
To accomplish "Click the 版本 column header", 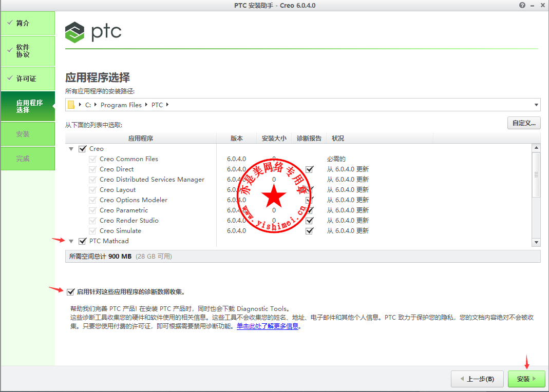I will pyautogui.click(x=237, y=139).
